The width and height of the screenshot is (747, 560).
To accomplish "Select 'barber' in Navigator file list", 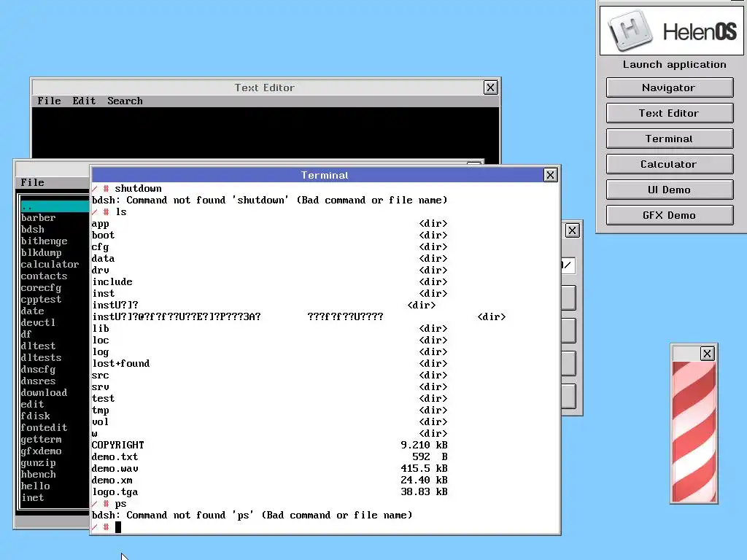I will tap(38, 217).
